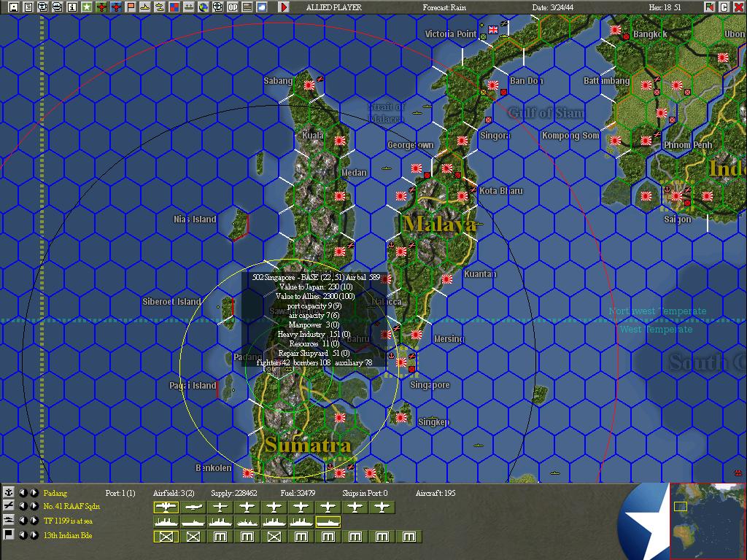Click the red end turn arrow

click(284, 7)
